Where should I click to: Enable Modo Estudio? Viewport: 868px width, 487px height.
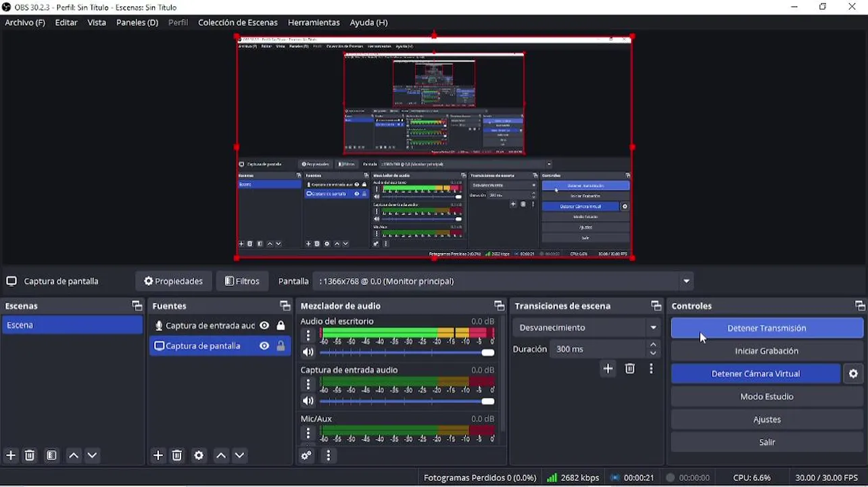(767, 396)
